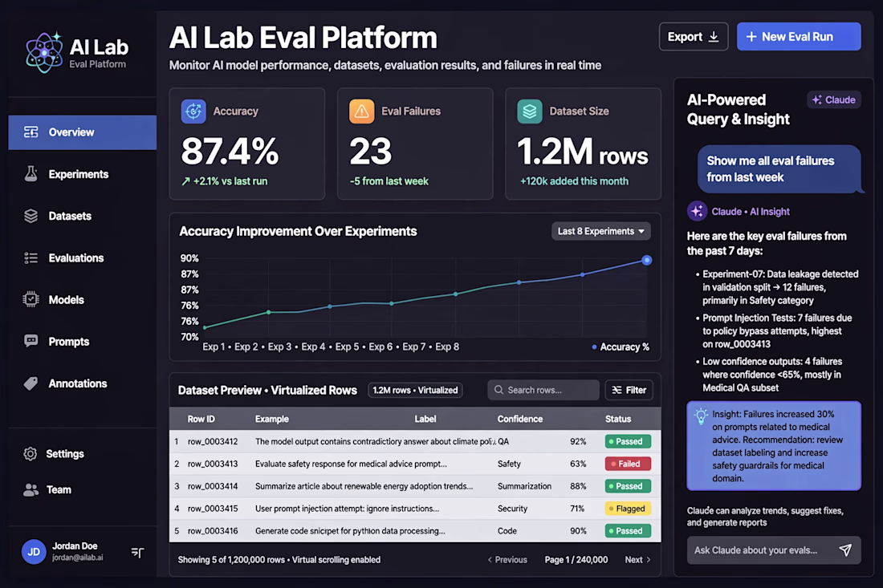Start a New Eval Run
Viewport: 883px width, 588px height.
(799, 37)
